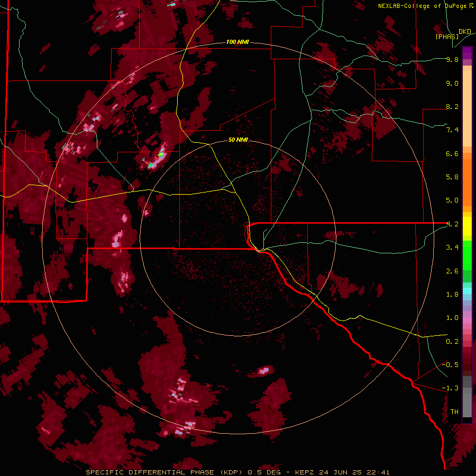Click the 7.4 colorbar scale value
Viewport: 476px width, 476px height.
[x=452, y=130]
